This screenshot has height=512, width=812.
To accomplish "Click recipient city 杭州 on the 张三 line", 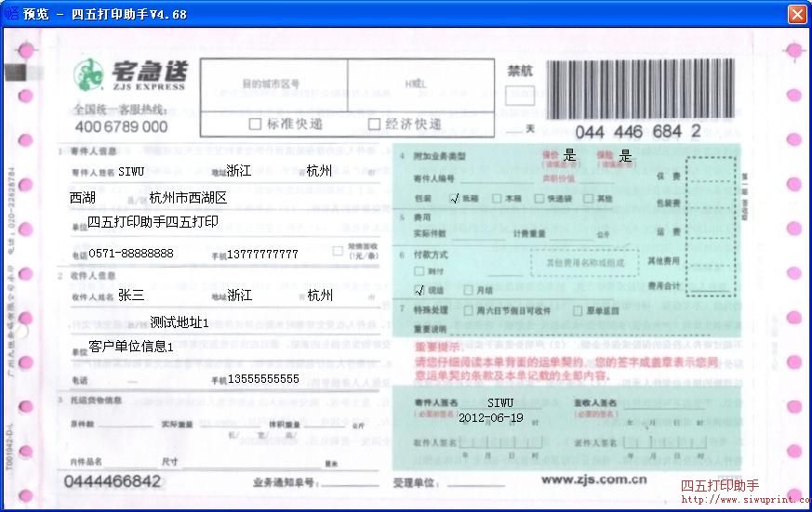I will pos(320,295).
